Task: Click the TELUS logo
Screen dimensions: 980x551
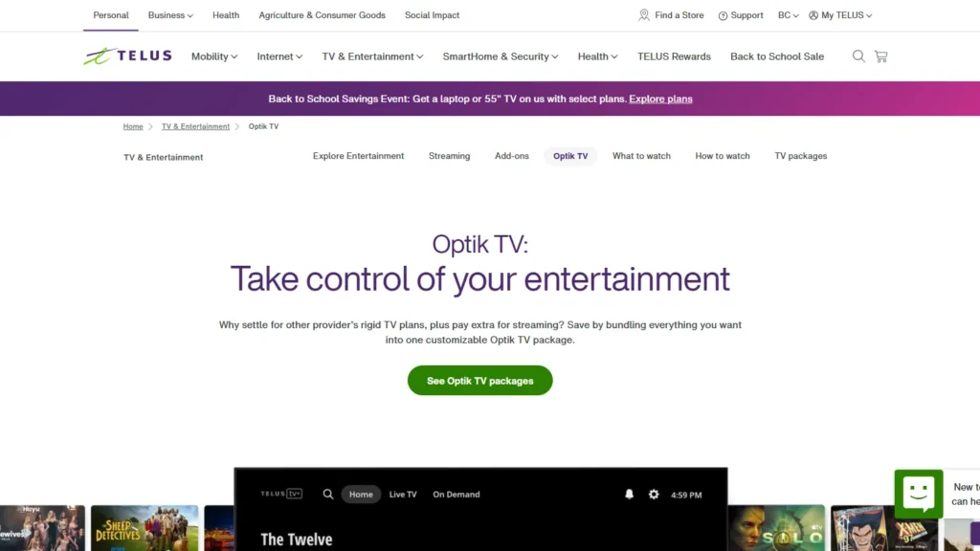Action: [x=127, y=56]
